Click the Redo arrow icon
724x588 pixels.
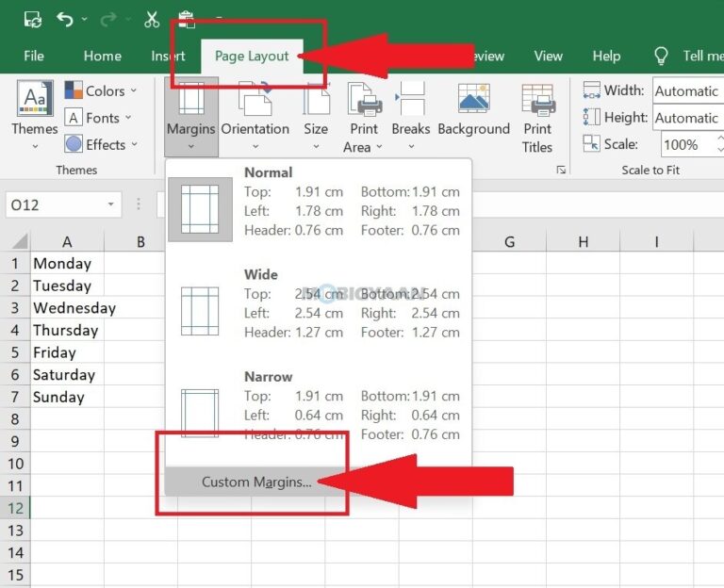109,20
